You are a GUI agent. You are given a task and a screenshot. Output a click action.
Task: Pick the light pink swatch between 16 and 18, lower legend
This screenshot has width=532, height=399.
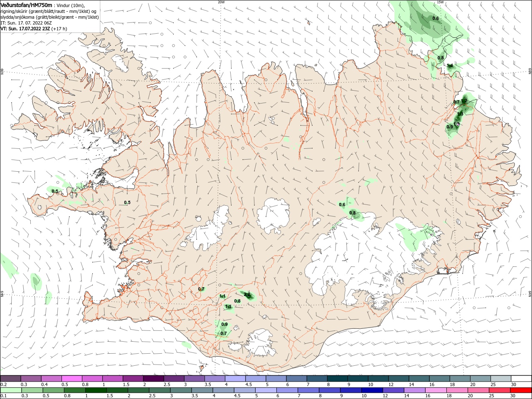436,390
